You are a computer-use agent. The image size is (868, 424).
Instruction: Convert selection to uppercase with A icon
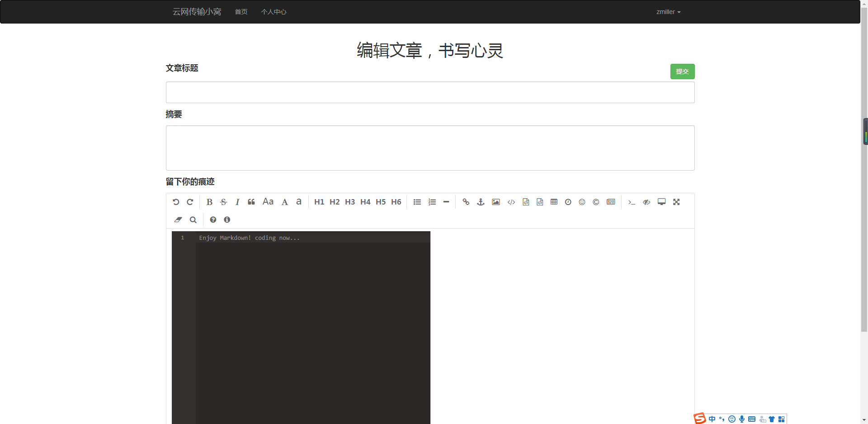click(285, 202)
